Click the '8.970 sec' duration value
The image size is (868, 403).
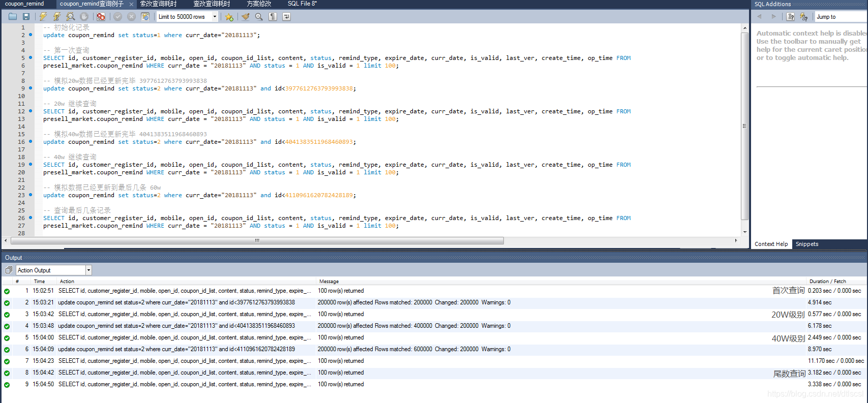820,349
